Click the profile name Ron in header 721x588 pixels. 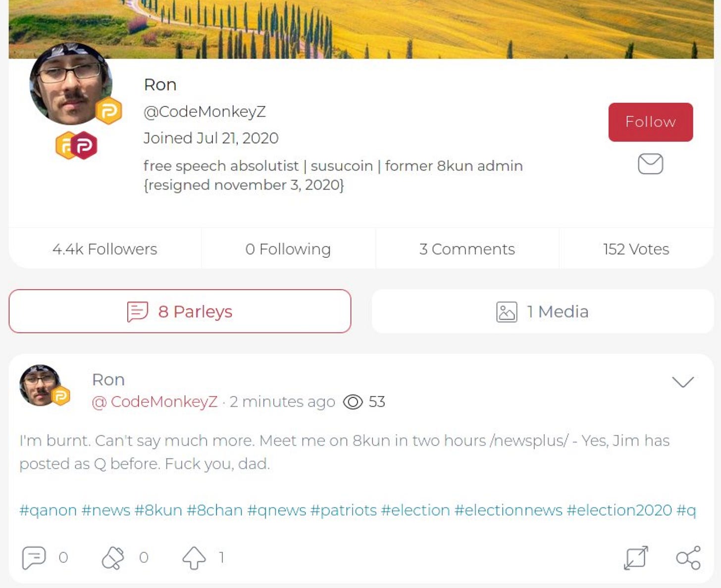click(x=160, y=85)
